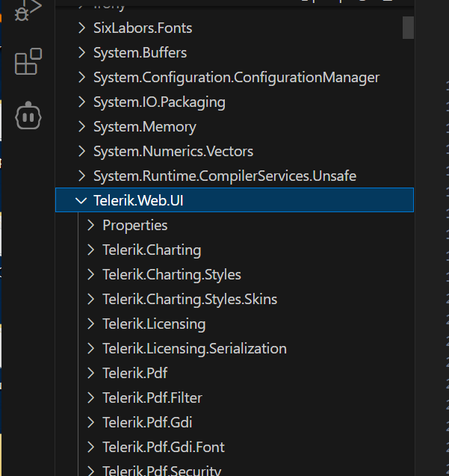Expand the SixLabors.Fonts node
Viewport: 449px width, 476px height.
(x=81, y=28)
